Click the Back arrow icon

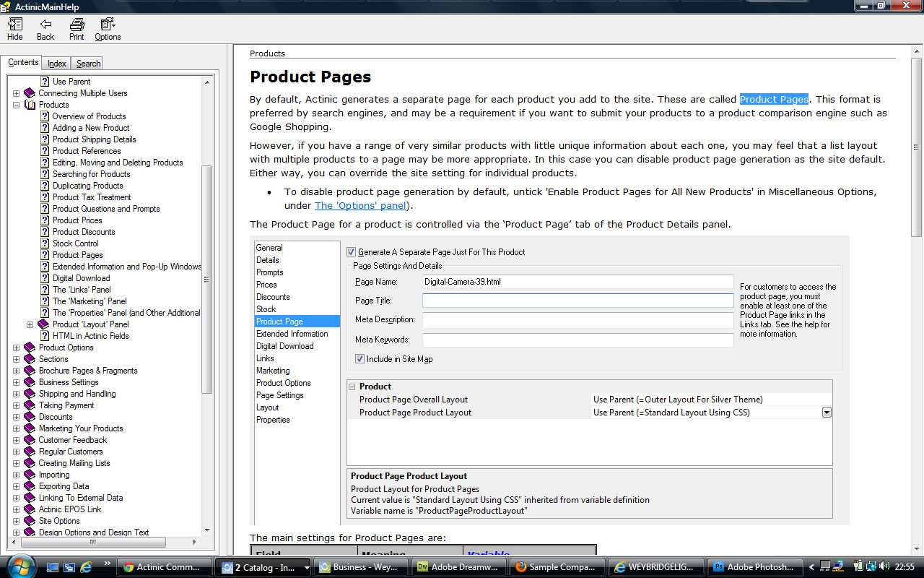pyautogui.click(x=45, y=25)
